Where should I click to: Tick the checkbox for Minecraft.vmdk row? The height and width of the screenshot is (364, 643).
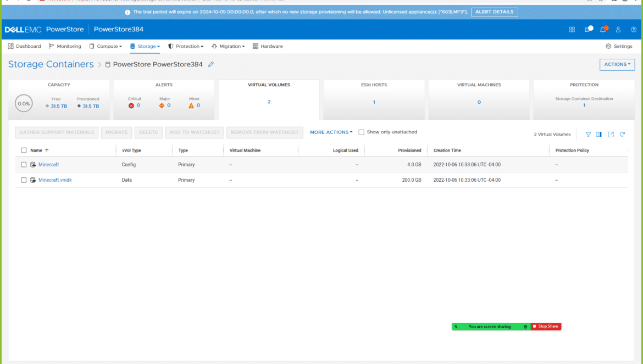pyautogui.click(x=24, y=180)
